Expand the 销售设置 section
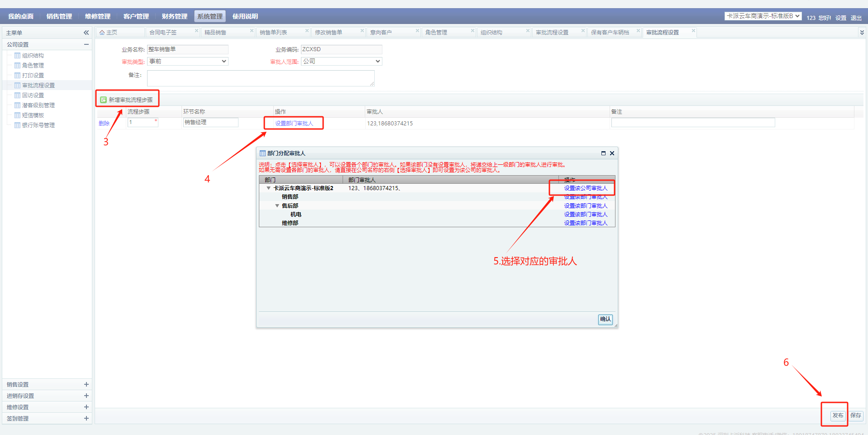Screen dimensions: 868x435 coord(86,384)
